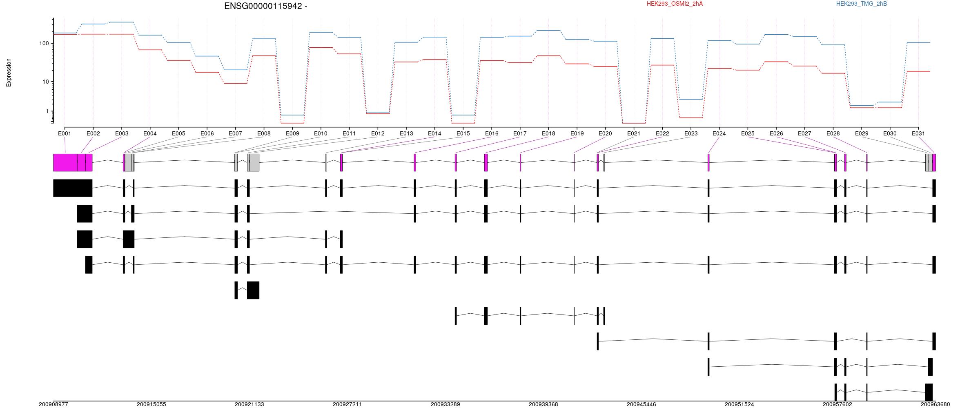Click the 10 expression axis tick label
The width and height of the screenshot is (980, 412).
(46, 82)
